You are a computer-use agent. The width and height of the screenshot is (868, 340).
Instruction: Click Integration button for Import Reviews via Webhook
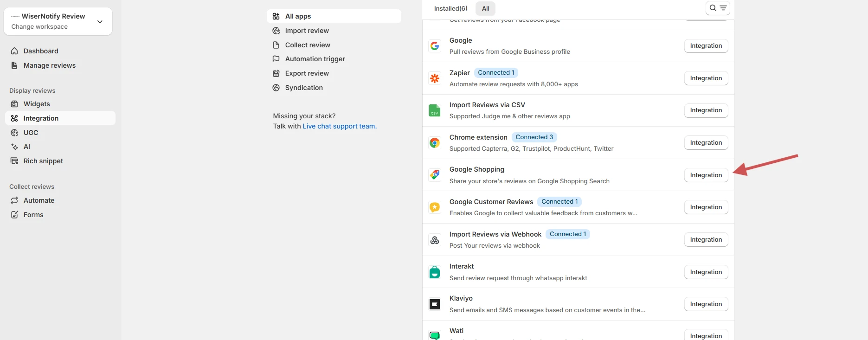coord(706,240)
